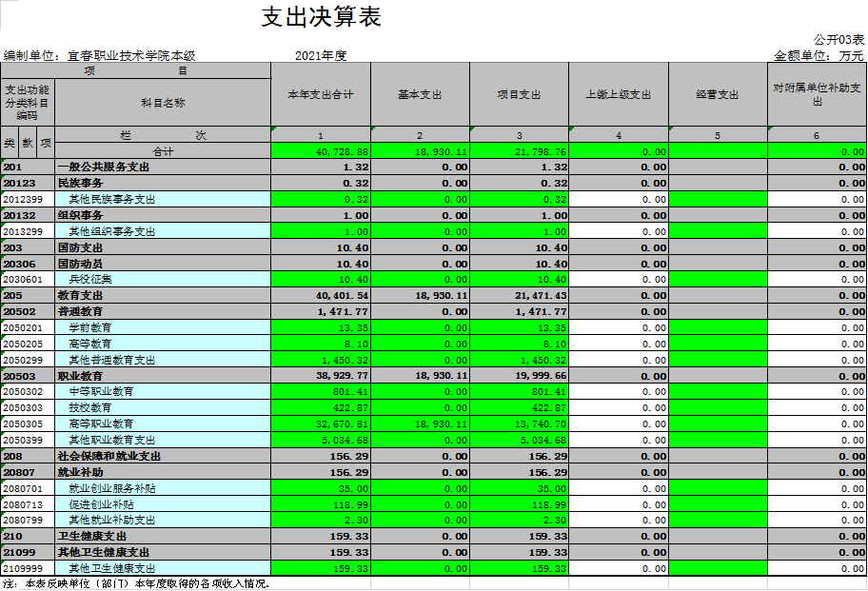The width and height of the screenshot is (868, 591).
Task: Select the 2021年度 cell
Action: click(x=321, y=56)
